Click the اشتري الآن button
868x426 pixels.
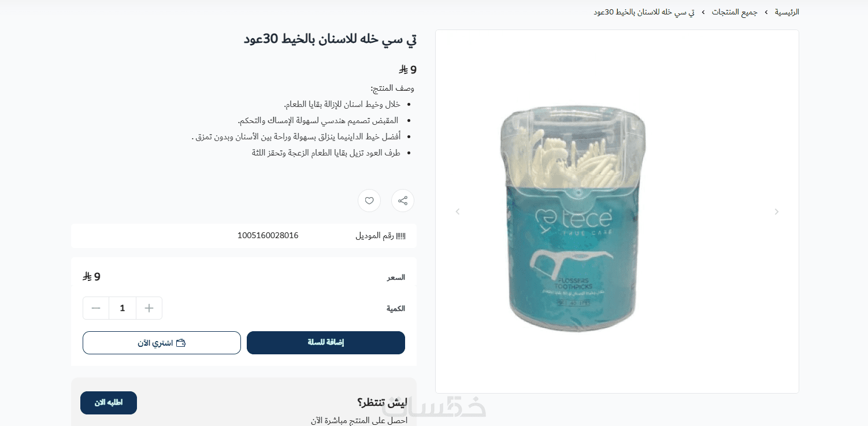pyautogui.click(x=162, y=343)
